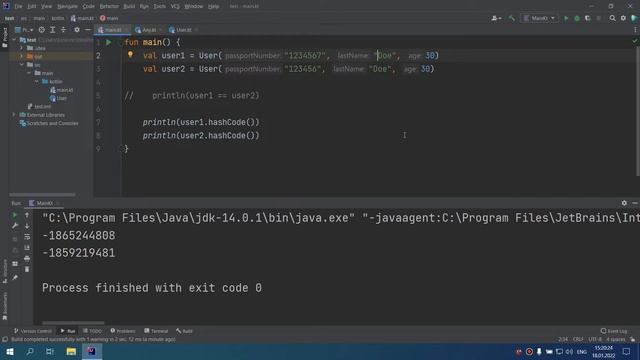
Task: Expand the .idea folder
Action: point(22,48)
